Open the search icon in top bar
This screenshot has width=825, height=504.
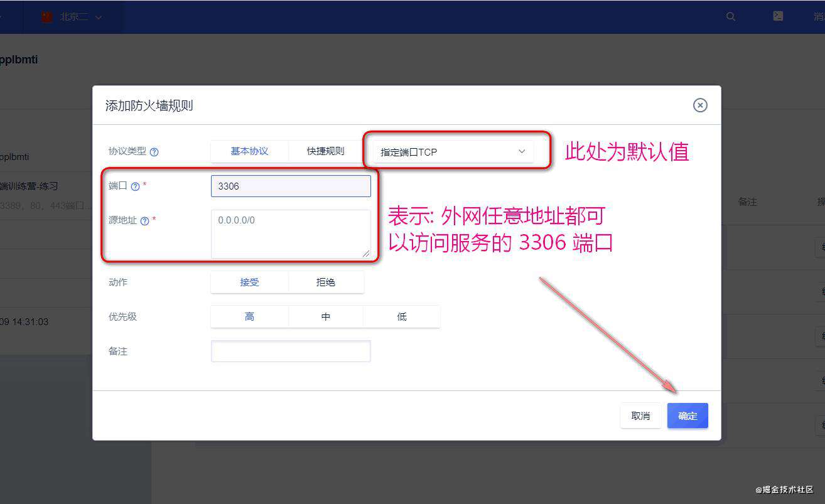pyautogui.click(x=731, y=17)
